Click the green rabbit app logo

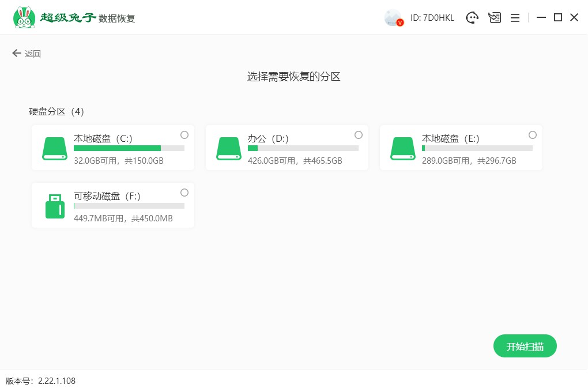[24, 17]
